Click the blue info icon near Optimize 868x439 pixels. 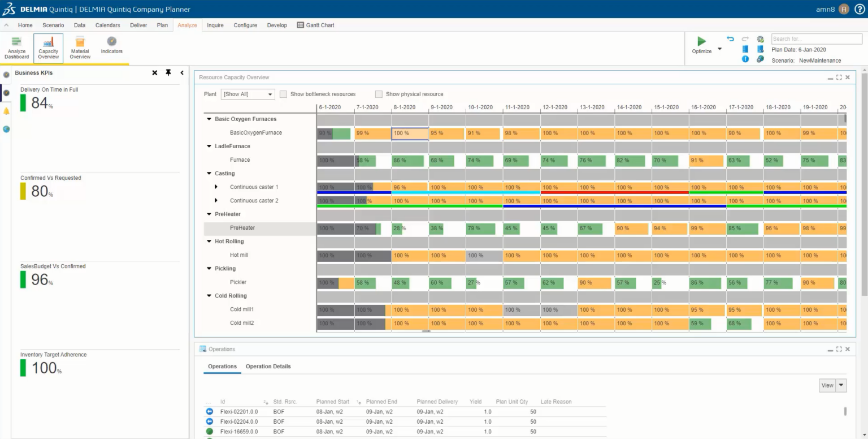745,59
